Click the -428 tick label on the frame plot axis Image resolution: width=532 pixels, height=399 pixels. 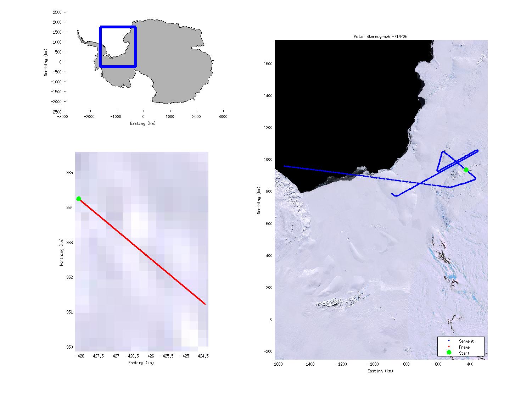(x=80, y=356)
